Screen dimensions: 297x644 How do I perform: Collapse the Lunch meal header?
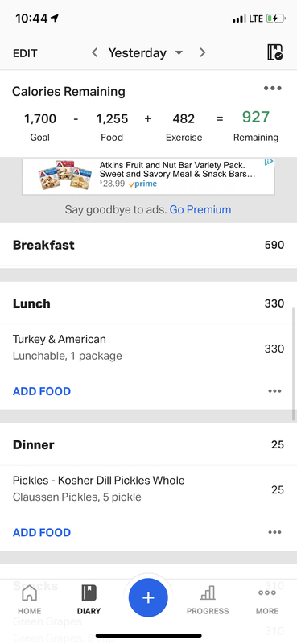tap(148, 303)
